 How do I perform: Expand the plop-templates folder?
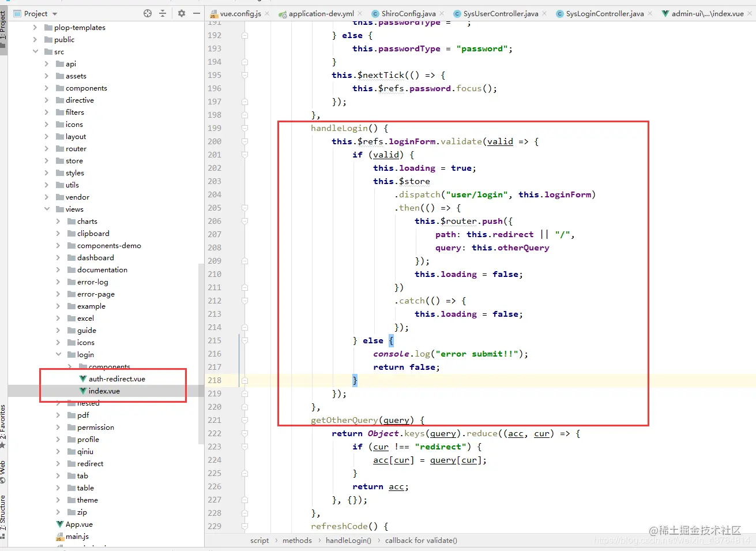click(x=35, y=27)
